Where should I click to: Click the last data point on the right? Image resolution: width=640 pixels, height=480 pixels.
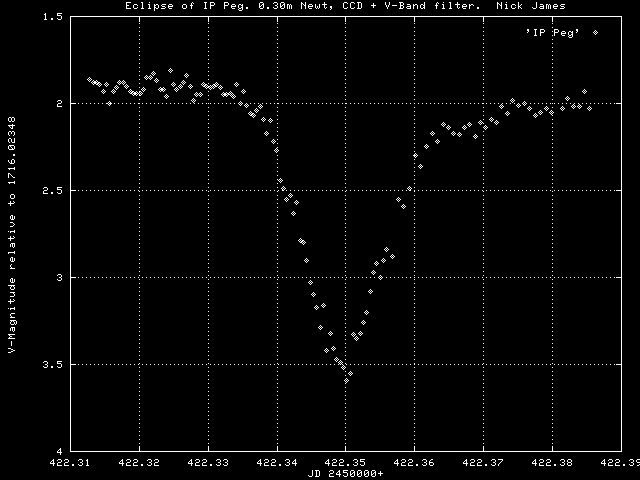pyautogui.click(x=589, y=109)
